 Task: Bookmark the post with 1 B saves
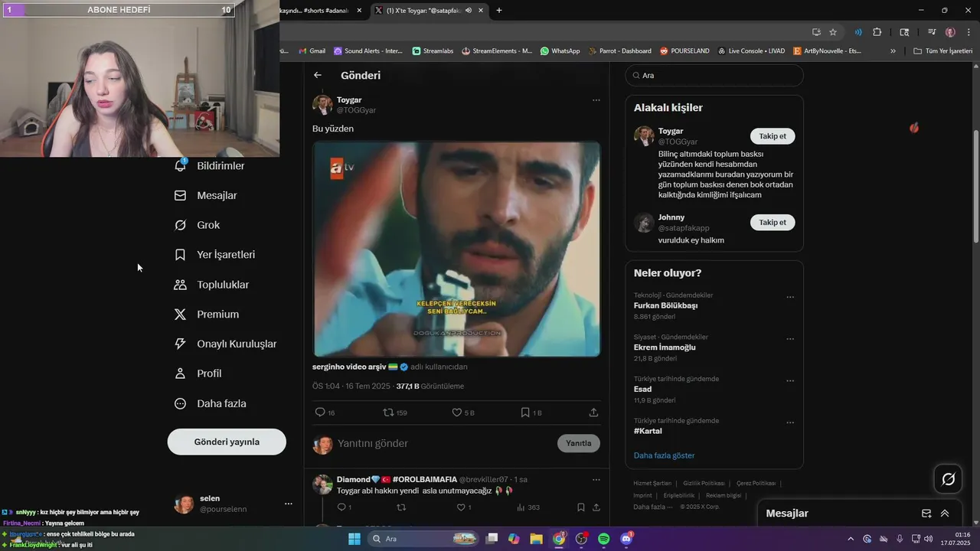(525, 412)
